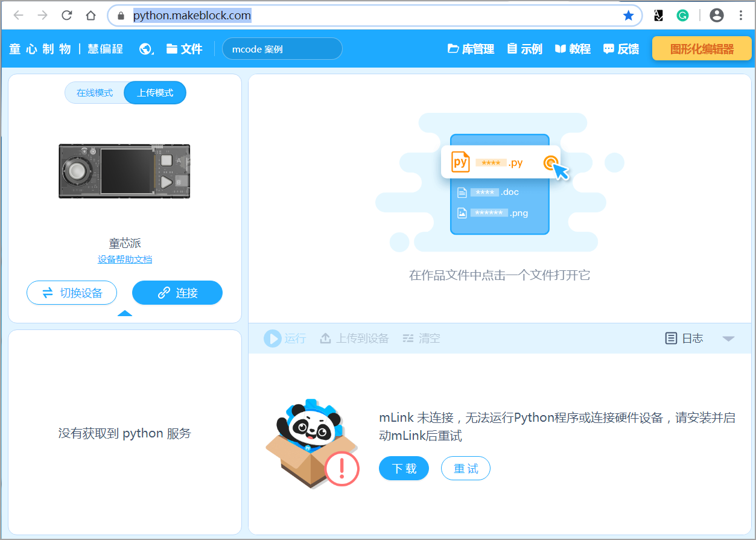The image size is (756, 540).
Task: Go to browser home page icon
Action: click(x=91, y=16)
